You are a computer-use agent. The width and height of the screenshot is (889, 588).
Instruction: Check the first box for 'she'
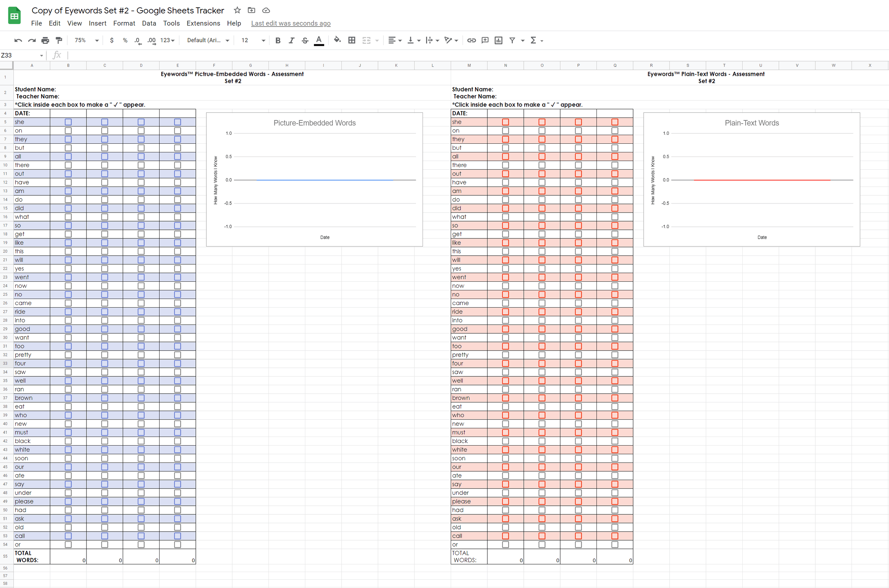(x=68, y=122)
